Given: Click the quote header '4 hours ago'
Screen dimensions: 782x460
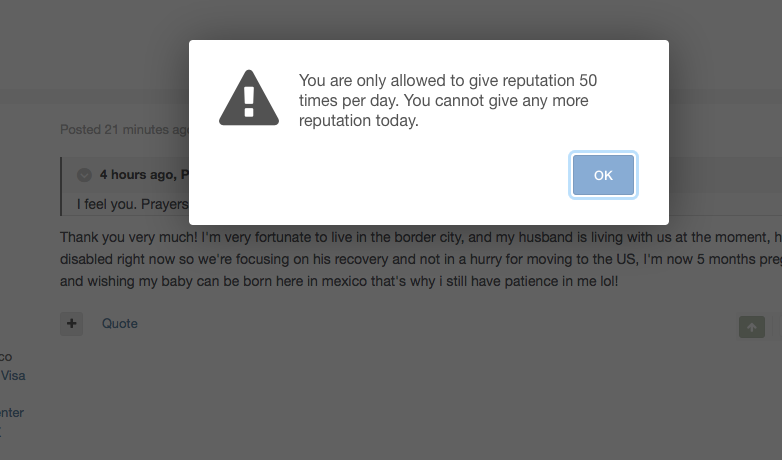Looking at the screenshot, I should (138, 175).
